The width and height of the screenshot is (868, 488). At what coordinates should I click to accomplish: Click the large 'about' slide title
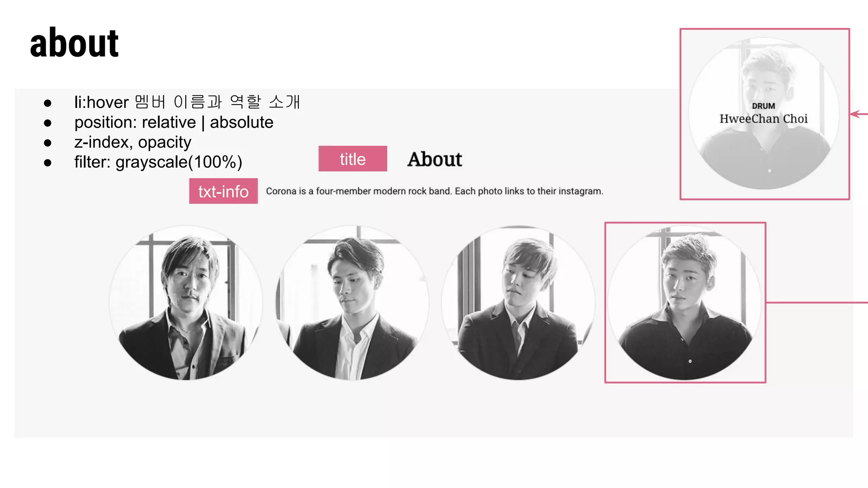(74, 43)
